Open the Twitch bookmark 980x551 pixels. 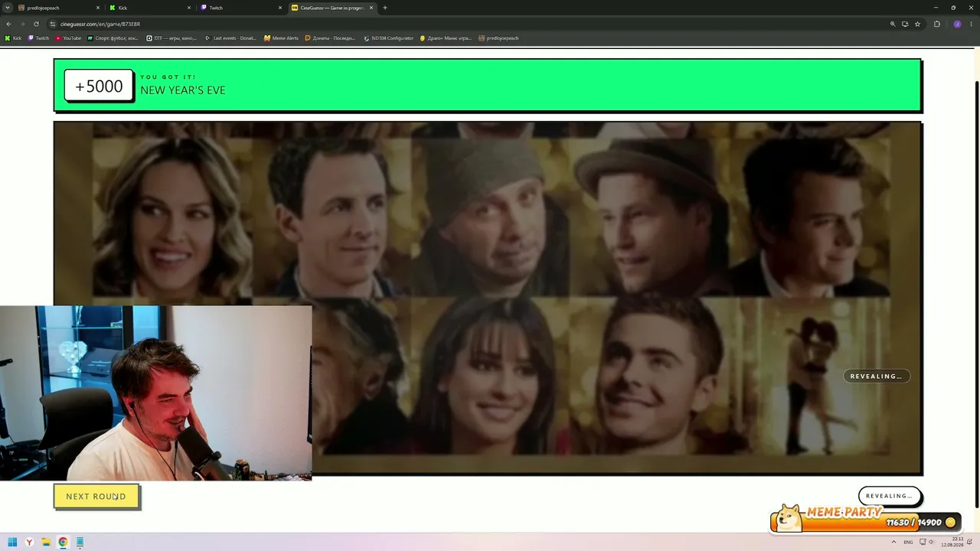click(39, 38)
